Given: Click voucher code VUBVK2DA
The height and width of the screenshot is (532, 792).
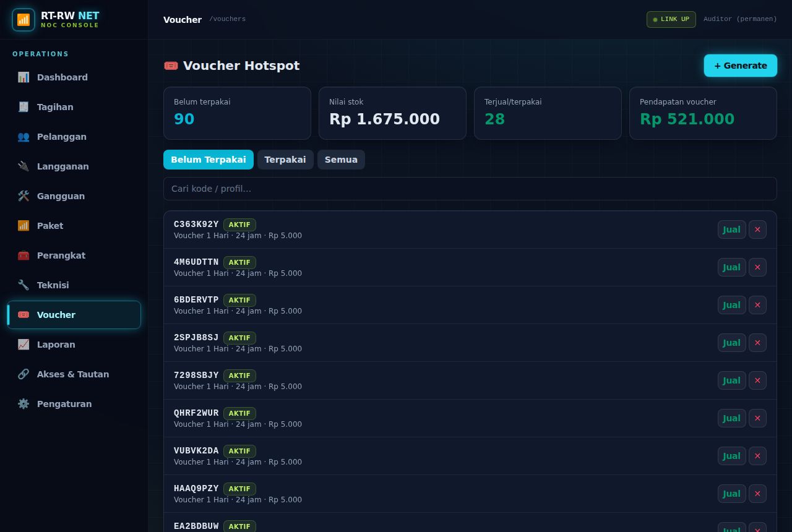Looking at the screenshot, I should pos(196,451).
